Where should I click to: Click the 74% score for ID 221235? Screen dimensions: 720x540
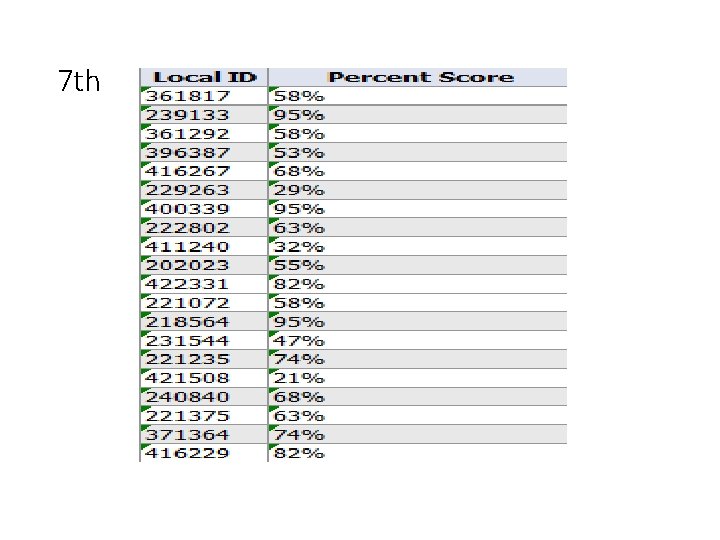pyautogui.click(x=418, y=359)
